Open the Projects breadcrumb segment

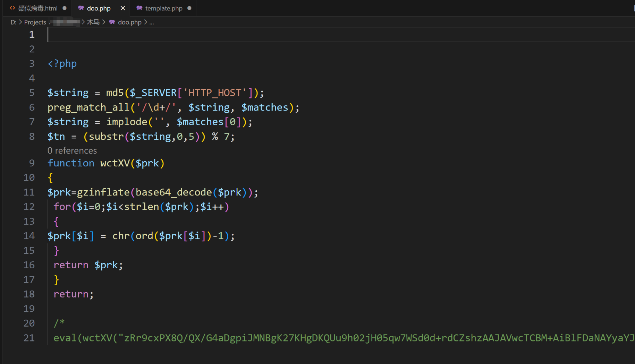pos(35,22)
